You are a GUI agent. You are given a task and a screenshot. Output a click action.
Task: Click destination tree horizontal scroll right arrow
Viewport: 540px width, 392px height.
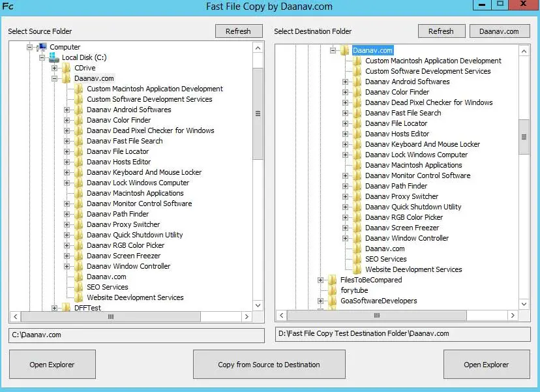pos(513,315)
